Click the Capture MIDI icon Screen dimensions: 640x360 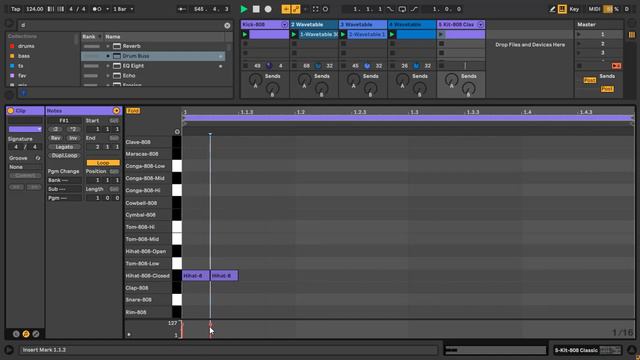[316, 9]
